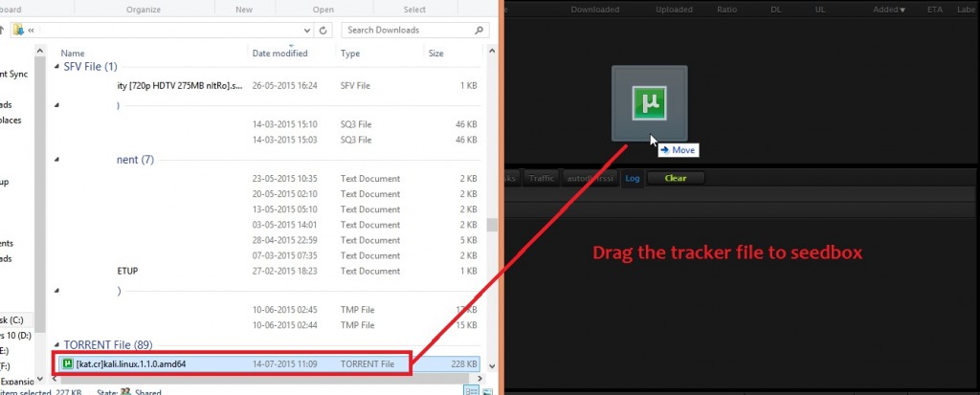980x395 pixels.
Task: Click the file list scroll-down arrow
Action: 493,366
